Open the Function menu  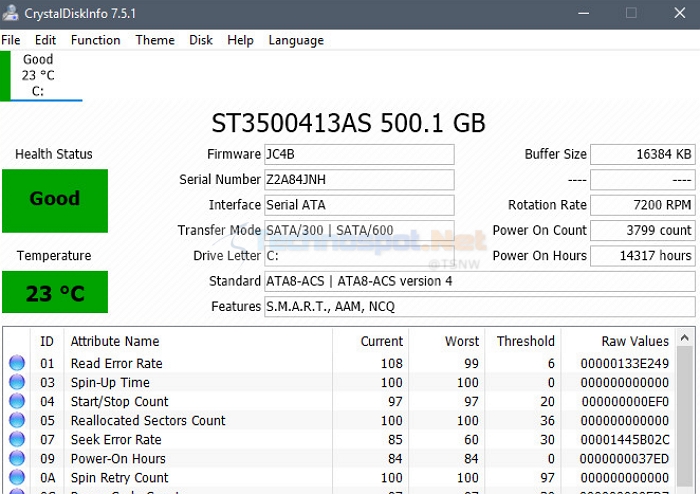[x=96, y=40]
